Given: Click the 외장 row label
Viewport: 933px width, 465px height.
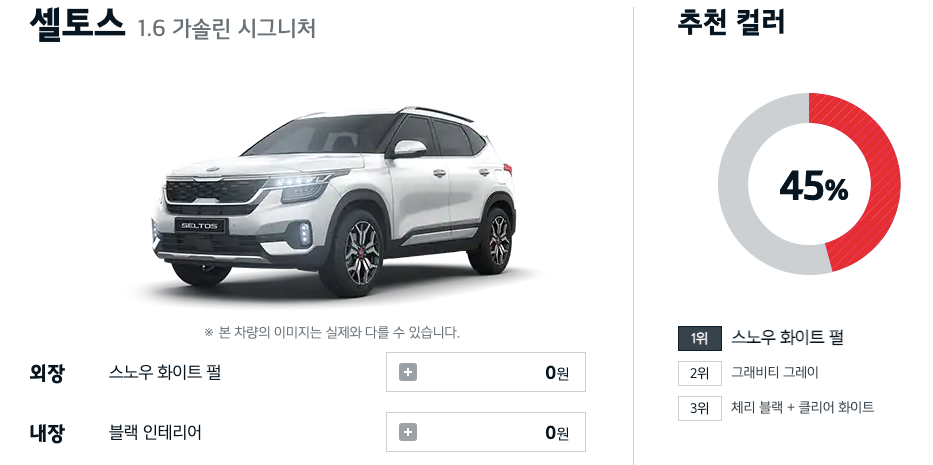Looking at the screenshot, I should pos(47,373).
